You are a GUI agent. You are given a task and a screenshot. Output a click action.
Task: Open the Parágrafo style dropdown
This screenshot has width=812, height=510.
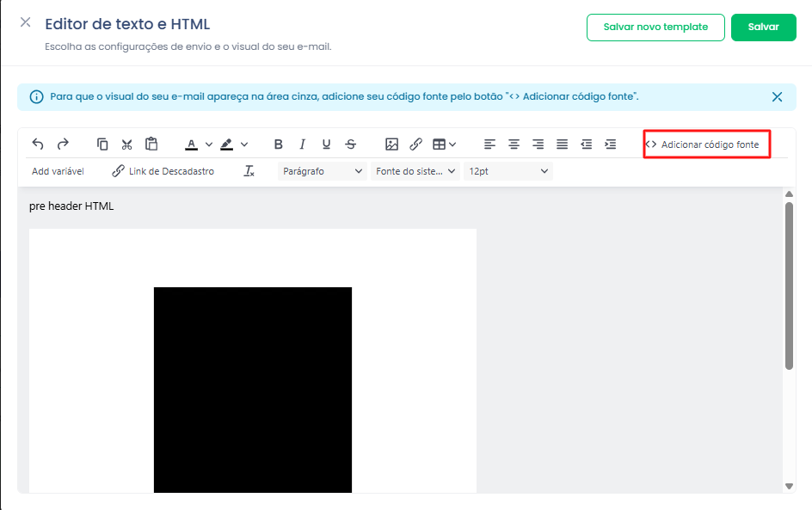[322, 171]
